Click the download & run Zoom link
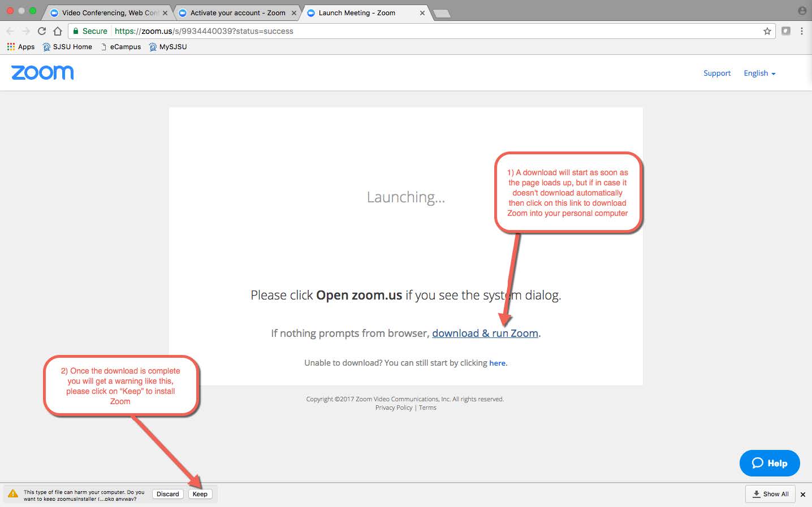Screen dimensions: 812x507 point(485,333)
